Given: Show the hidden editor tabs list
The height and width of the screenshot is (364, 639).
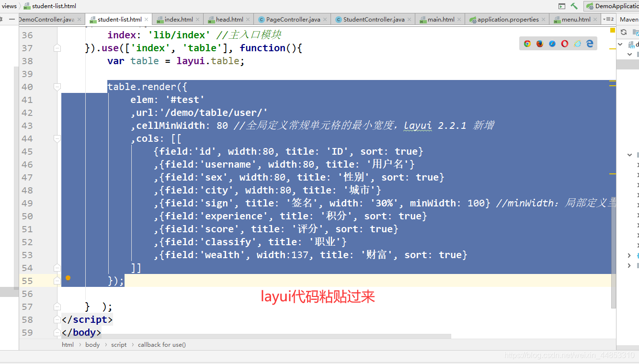Looking at the screenshot, I should coord(609,19).
